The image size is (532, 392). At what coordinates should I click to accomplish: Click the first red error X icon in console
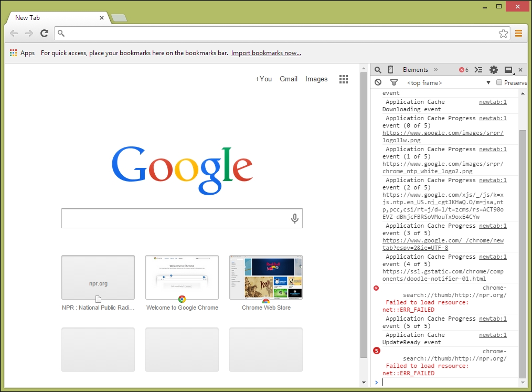(376, 288)
